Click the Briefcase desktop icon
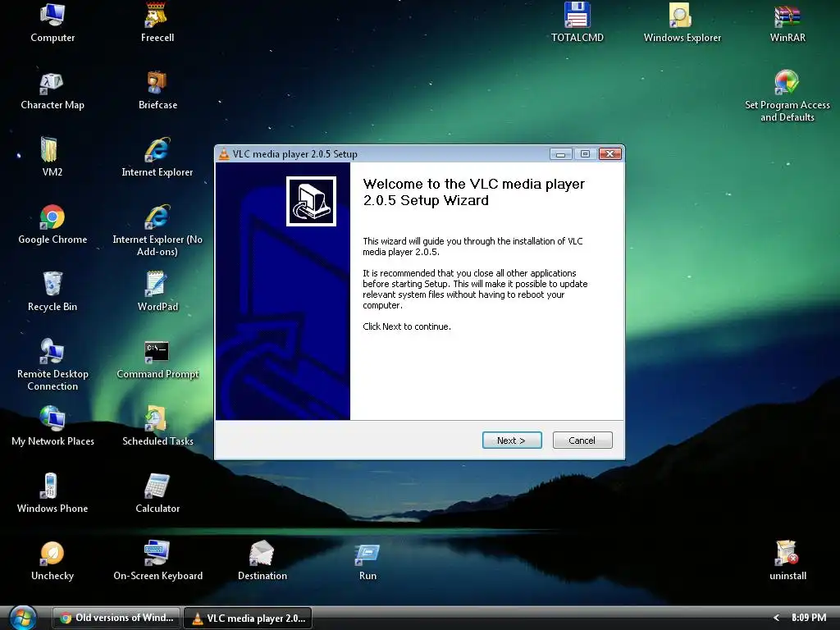 coord(157,90)
